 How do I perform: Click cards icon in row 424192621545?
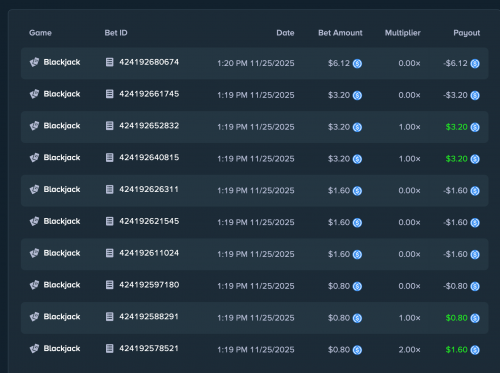[34, 221]
